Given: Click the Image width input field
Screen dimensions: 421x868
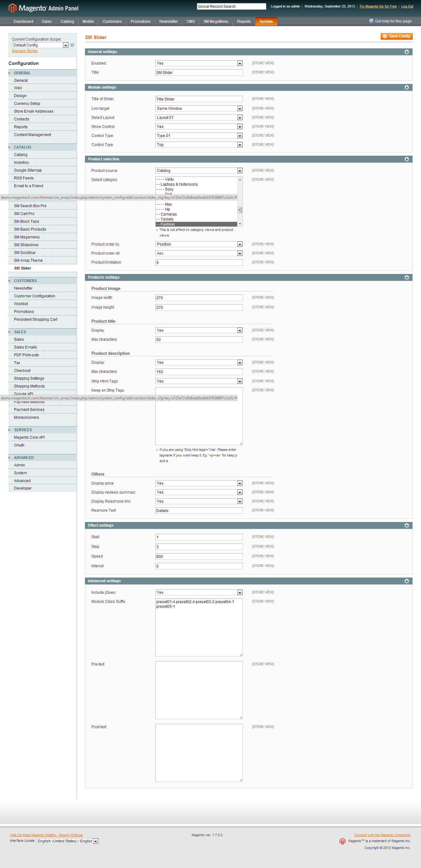Looking at the screenshot, I should click(199, 298).
